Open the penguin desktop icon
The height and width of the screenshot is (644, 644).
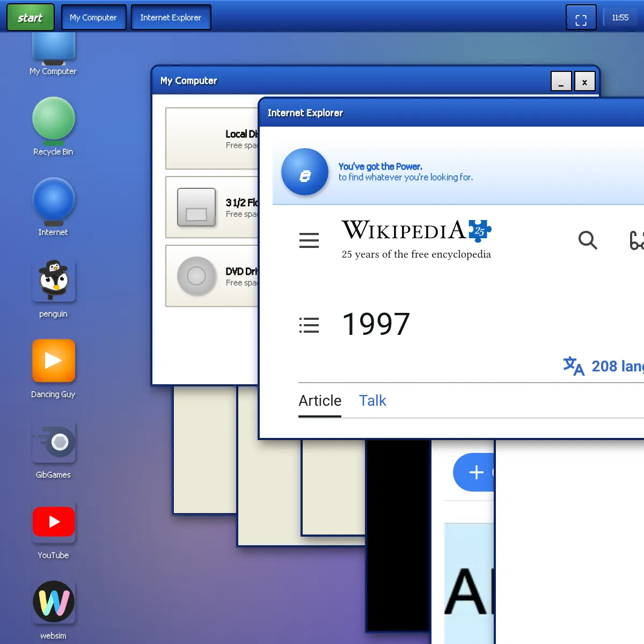(x=53, y=288)
